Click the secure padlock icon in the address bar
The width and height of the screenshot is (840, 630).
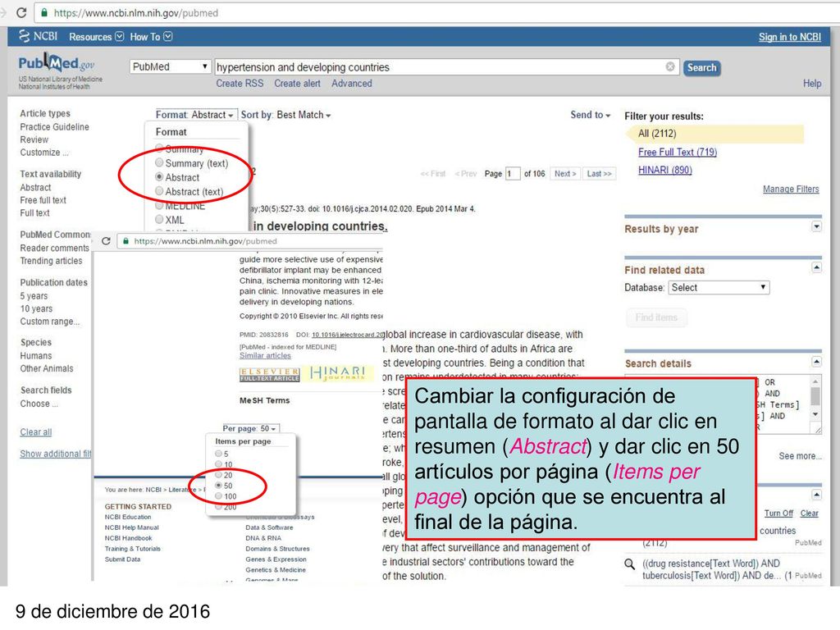click(44, 12)
